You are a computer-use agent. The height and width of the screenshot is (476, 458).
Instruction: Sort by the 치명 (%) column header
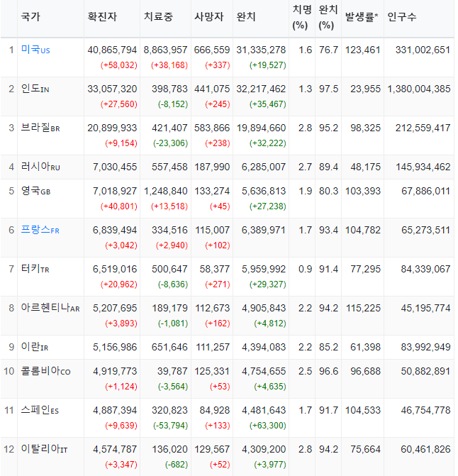302,17
